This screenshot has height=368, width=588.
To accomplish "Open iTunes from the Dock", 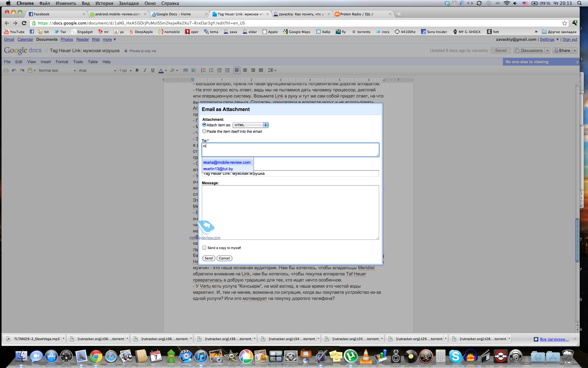I will click(x=201, y=356).
